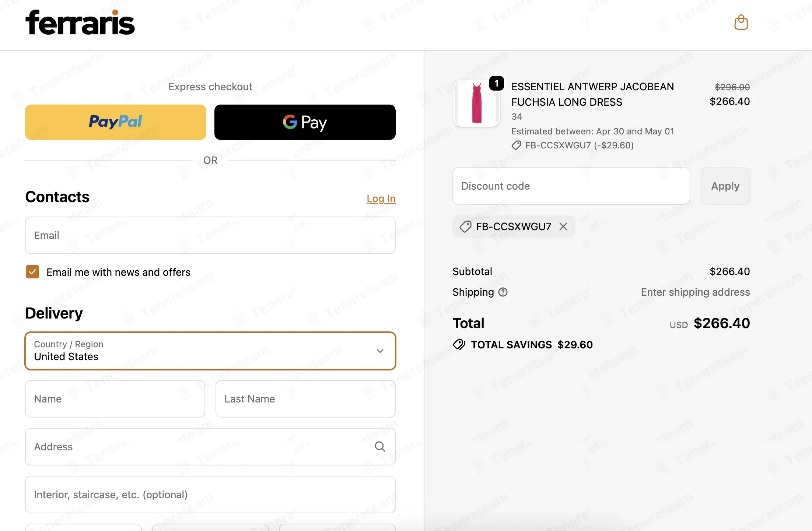Pay with PayPal express checkout
This screenshot has width=812, height=531.
click(116, 122)
